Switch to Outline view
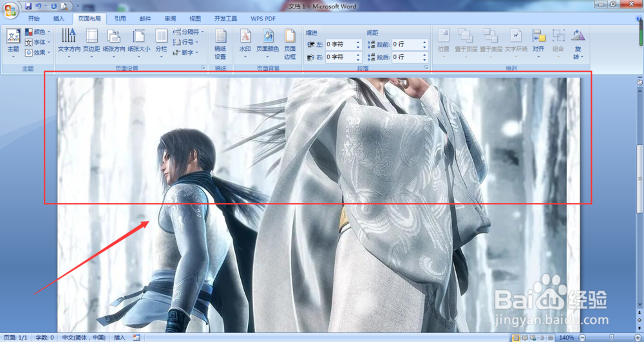 point(542,337)
